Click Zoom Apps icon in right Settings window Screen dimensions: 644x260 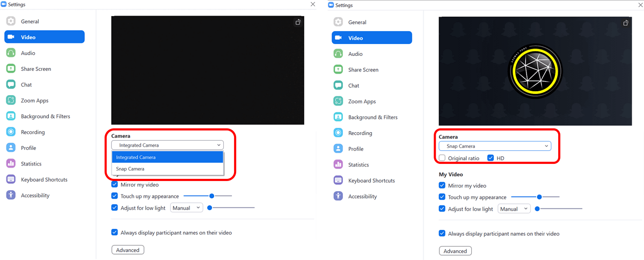[x=338, y=102]
